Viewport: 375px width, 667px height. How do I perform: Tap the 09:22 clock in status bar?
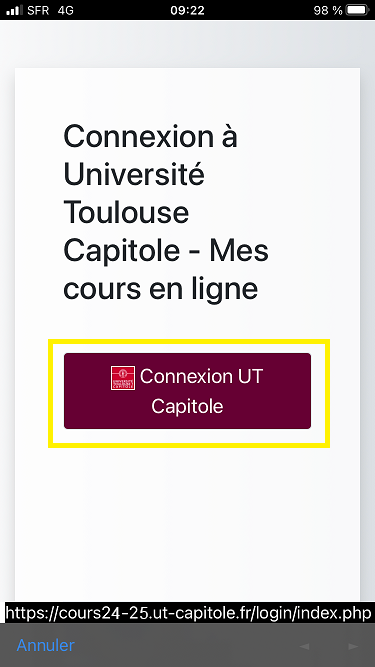(x=187, y=10)
